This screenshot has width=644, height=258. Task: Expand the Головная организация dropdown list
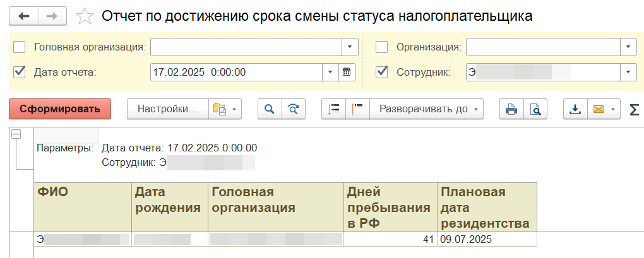tap(350, 47)
